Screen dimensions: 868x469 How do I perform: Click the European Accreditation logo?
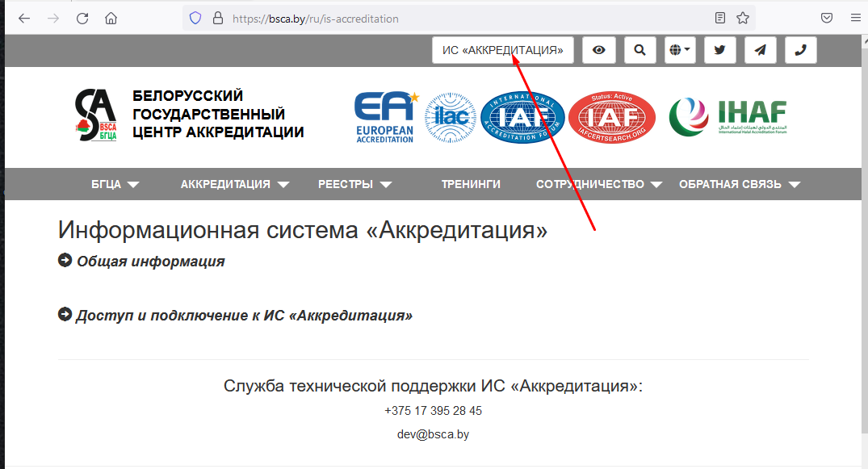[x=387, y=117]
